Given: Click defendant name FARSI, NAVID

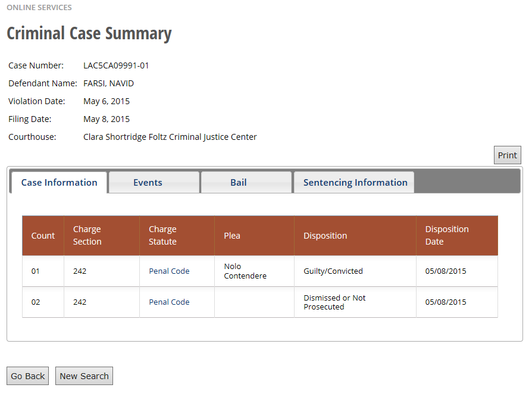Looking at the screenshot, I should click(x=108, y=83).
